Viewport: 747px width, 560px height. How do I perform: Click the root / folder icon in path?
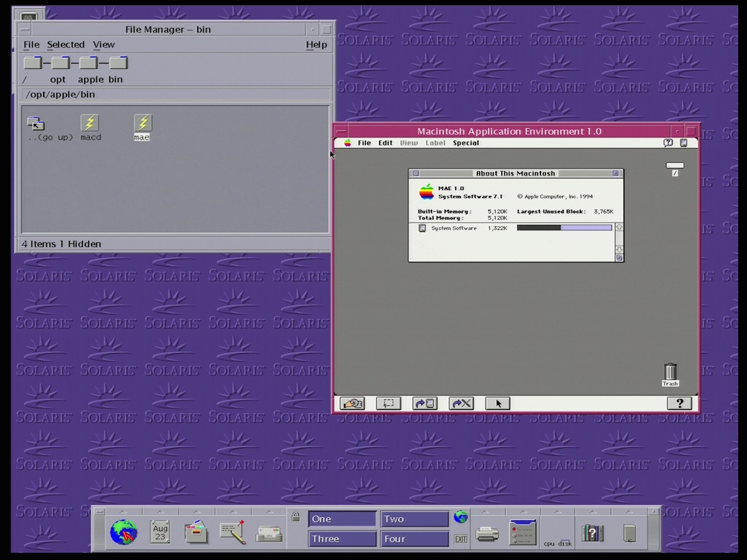point(33,62)
